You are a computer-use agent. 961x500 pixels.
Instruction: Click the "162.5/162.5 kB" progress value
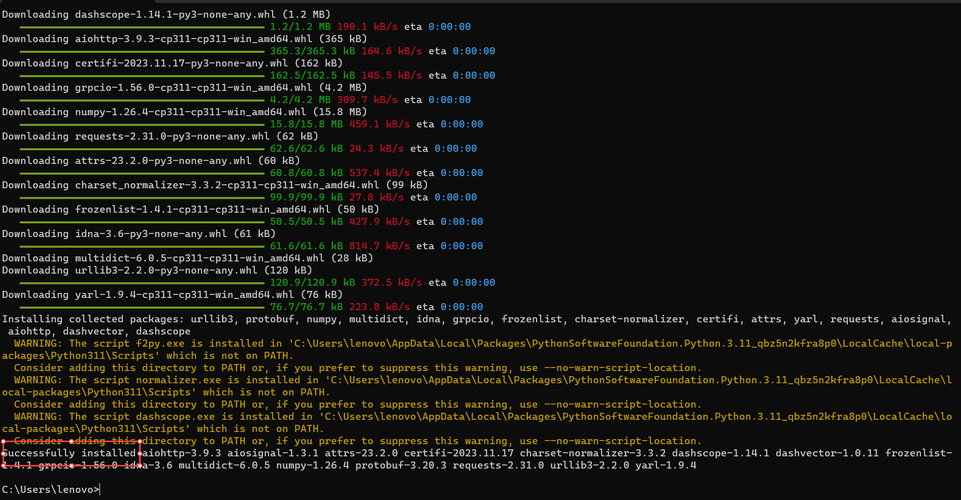[313, 75]
